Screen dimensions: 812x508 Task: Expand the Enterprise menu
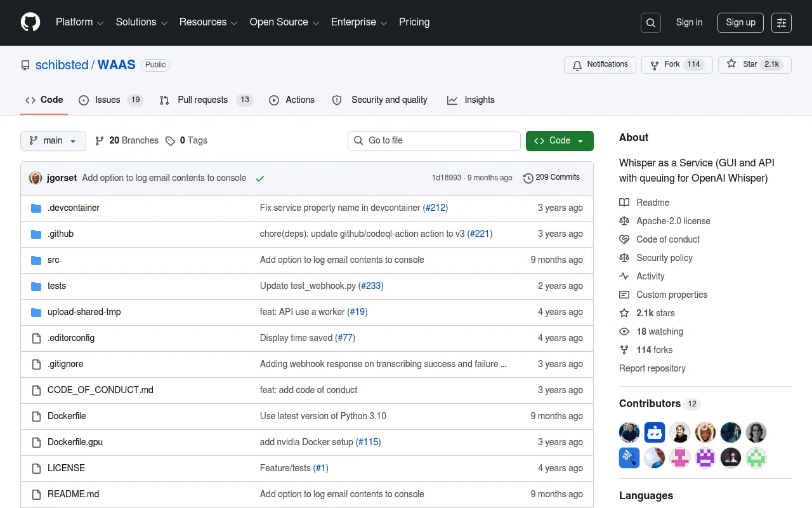point(359,22)
